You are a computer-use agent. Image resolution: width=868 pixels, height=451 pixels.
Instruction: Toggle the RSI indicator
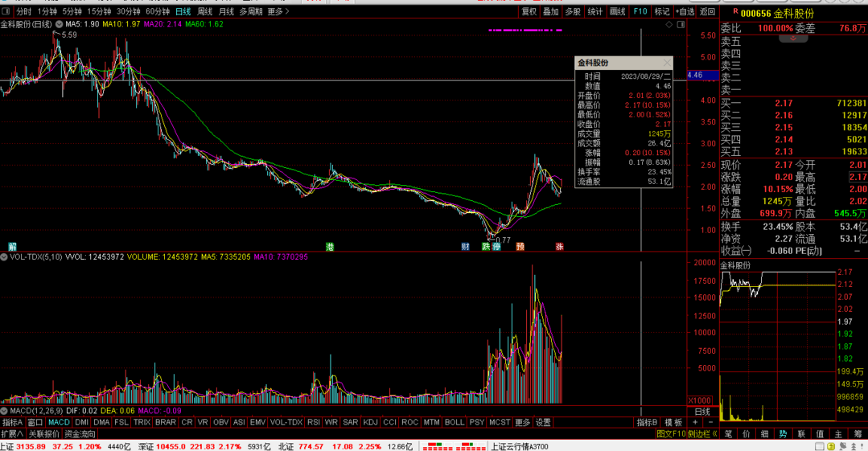313,422
